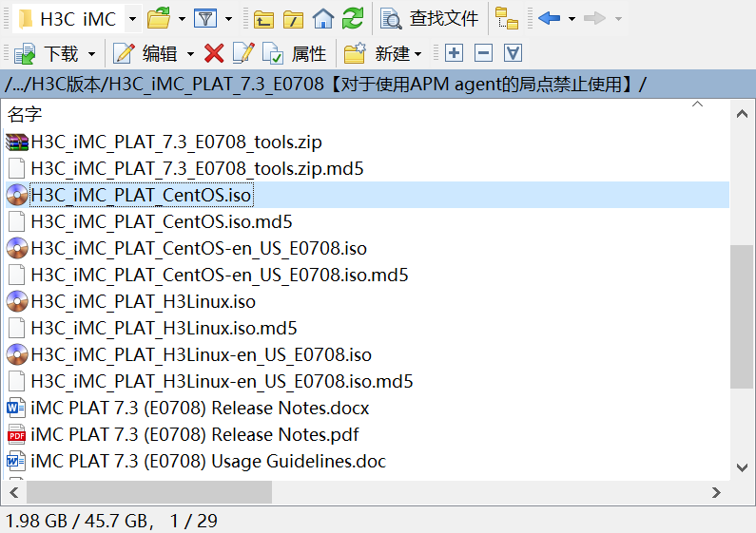Select H3C_iMC_PLAT_7.3_E0708_tools.zip.md5 file
Image resolution: width=756 pixels, height=533 pixels.
coord(197,169)
